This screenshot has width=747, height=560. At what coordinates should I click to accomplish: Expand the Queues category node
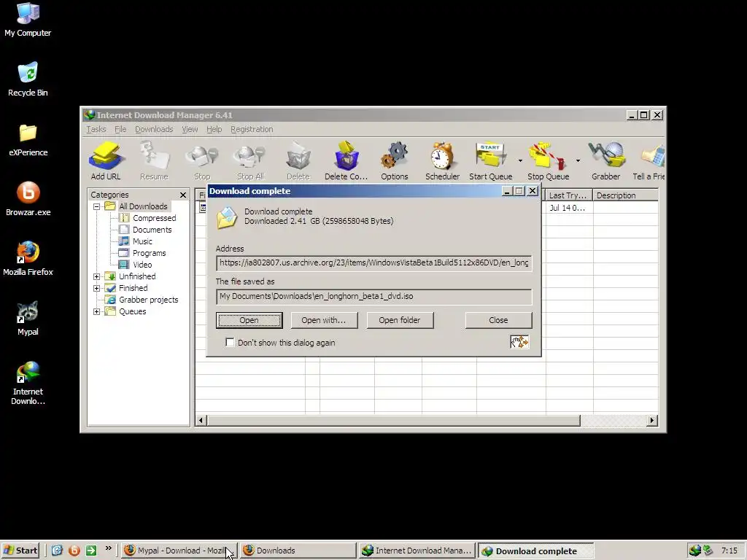96,311
